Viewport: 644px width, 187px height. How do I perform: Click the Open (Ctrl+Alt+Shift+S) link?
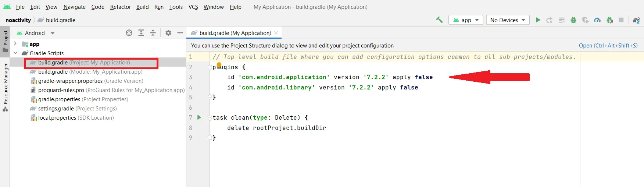(x=608, y=45)
